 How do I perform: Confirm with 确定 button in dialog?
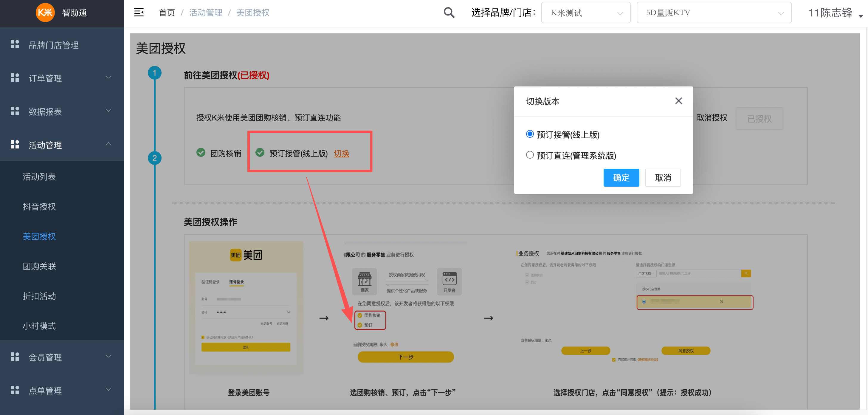click(621, 178)
